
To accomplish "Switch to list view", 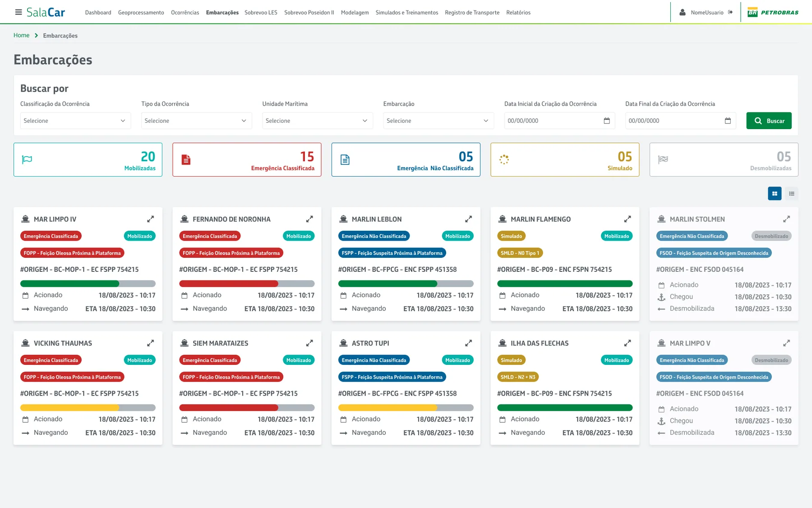I will (792, 194).
